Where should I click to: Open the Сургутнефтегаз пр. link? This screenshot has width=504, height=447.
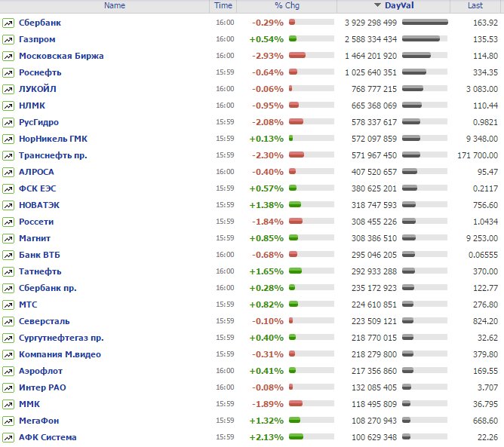coord(61,338)
